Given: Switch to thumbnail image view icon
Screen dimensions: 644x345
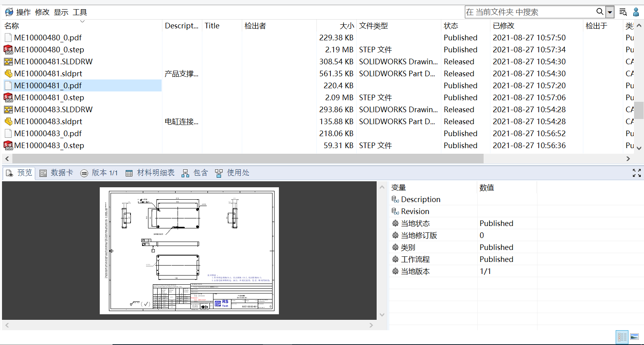Looking at the screenshot, I should (x=634, y=337).
